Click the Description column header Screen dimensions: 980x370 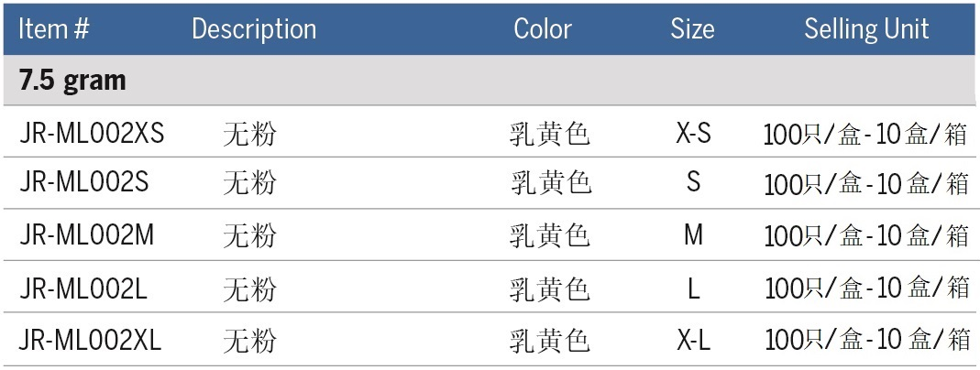point(254,29)
